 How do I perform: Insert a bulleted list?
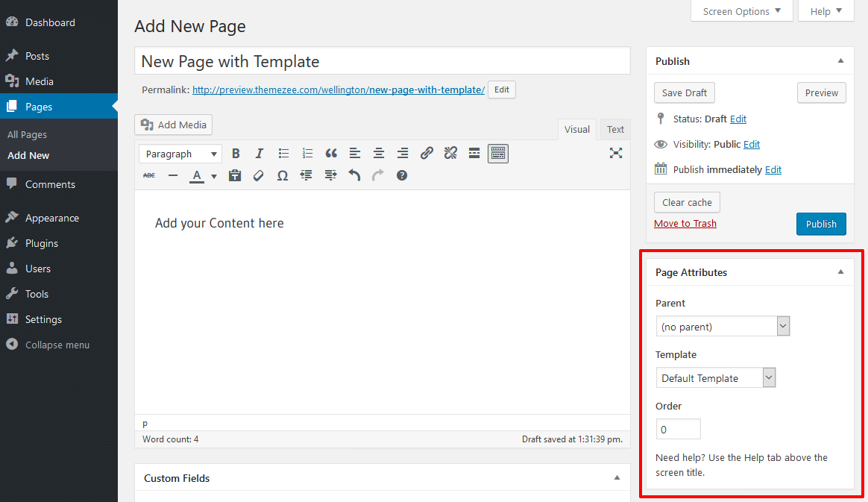click(x=283, y=153)
